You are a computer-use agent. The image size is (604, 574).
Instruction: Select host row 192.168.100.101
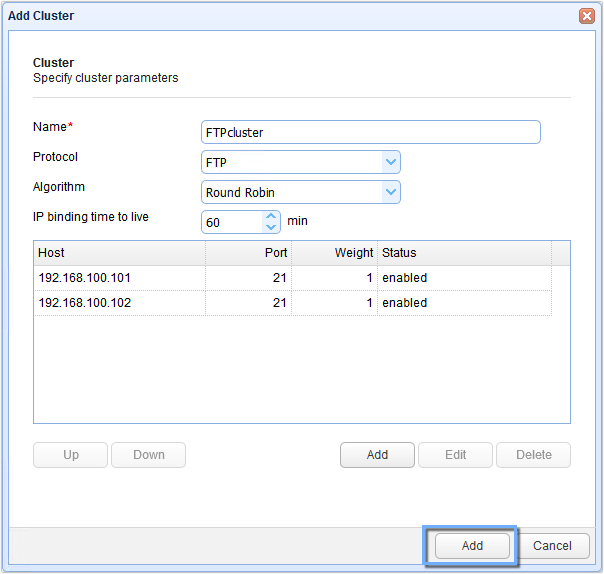119,278
